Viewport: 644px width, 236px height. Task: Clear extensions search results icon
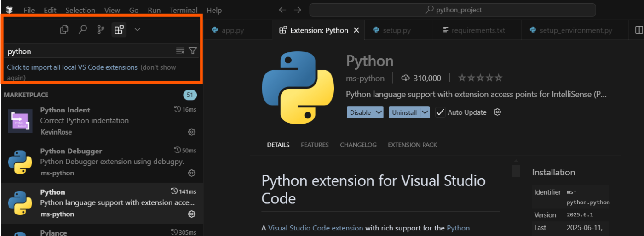tap(180, 51)
